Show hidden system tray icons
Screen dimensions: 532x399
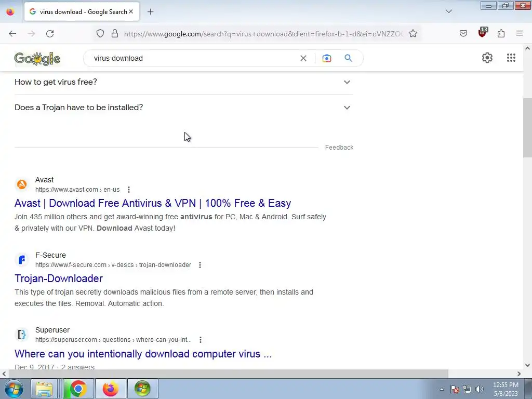click(442, 389)
